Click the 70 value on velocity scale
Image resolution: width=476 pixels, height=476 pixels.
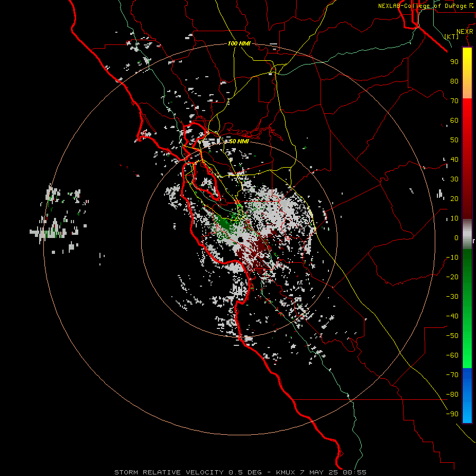(x=454, y=101)
